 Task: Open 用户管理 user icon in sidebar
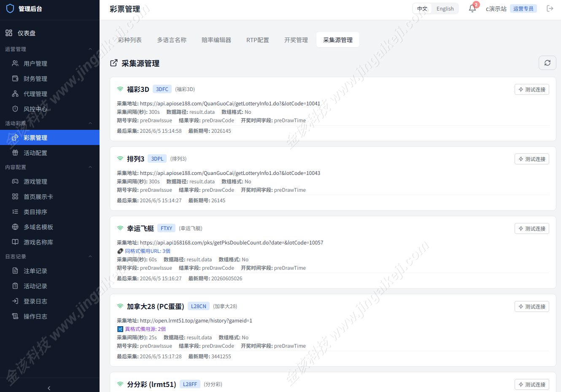pyautogui.click(x=15, y=63)
